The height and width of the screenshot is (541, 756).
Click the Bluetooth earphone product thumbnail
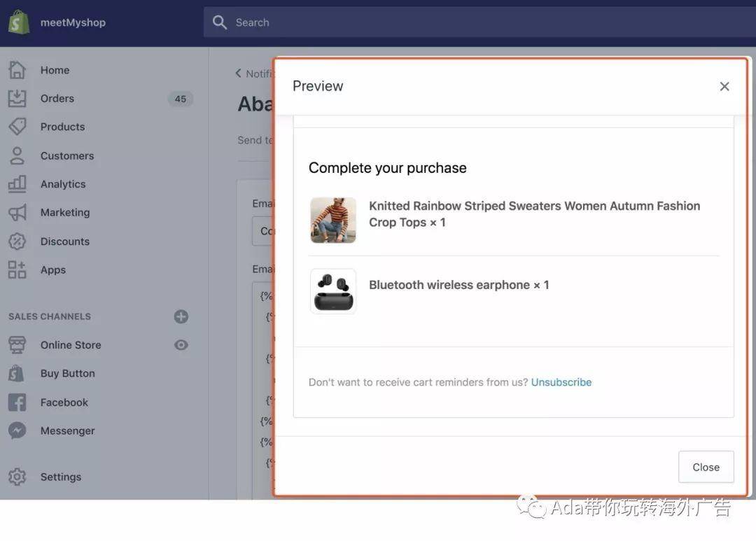(x=333, y=291)
